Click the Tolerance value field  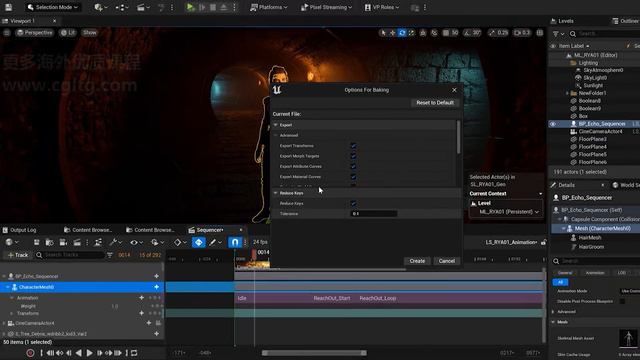pos(373,214)
